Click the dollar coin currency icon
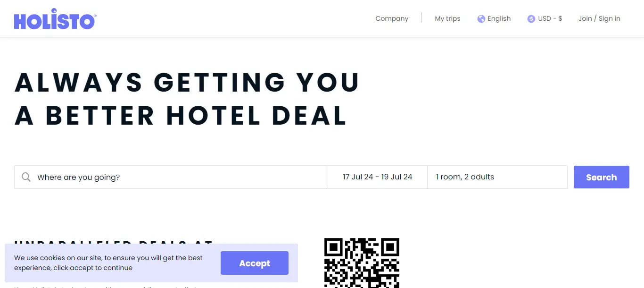 click(531, 19)
